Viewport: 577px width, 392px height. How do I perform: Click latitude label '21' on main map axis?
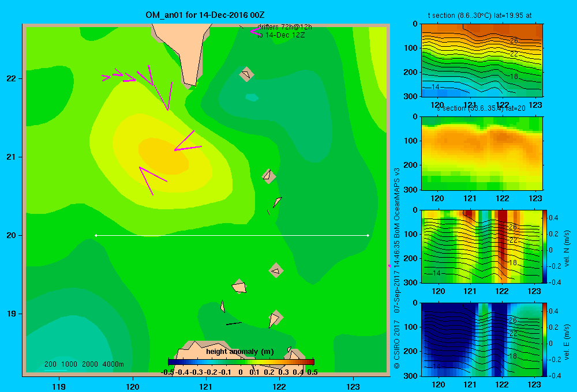pos(12,157)
